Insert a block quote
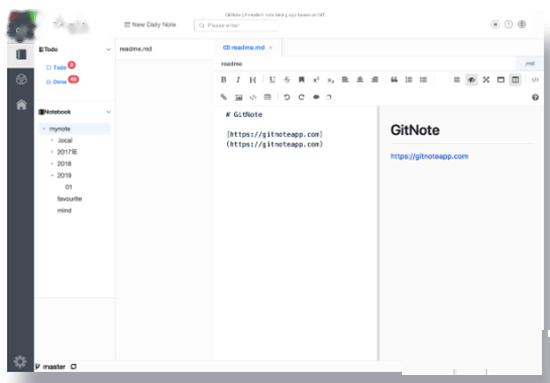This screenshot has height=383, width=550. click(x=394, y=80)
